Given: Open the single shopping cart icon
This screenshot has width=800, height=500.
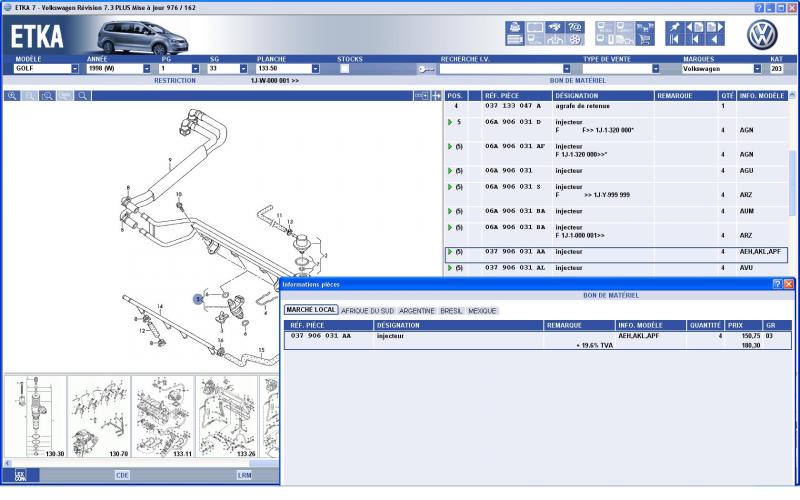Looking at the screenshot, I should click(645, 39).
